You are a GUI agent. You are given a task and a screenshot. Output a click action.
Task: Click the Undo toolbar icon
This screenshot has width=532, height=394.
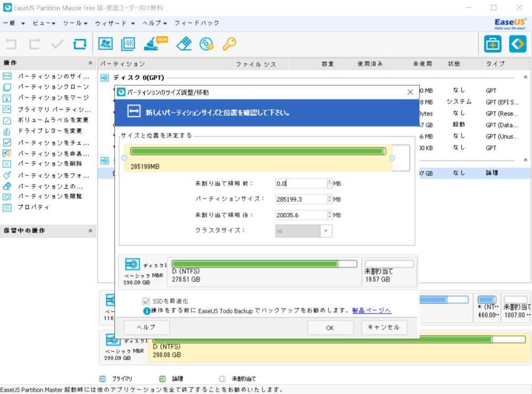(11, 44)
